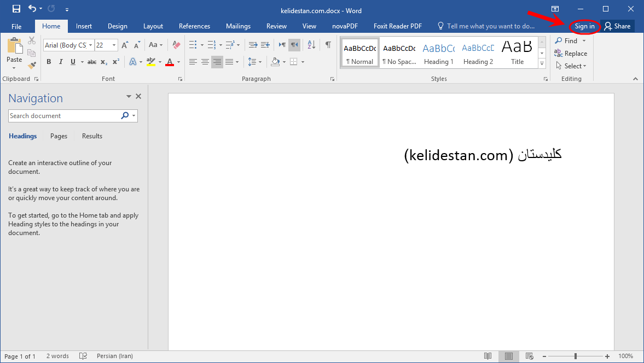Open the numbering list dropdown arrow
644x363 pixels.
click(221, 45)
